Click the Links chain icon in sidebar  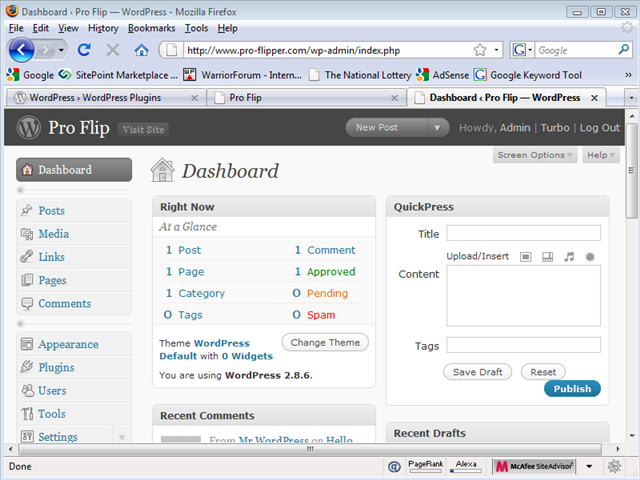[x=27, y=256]
